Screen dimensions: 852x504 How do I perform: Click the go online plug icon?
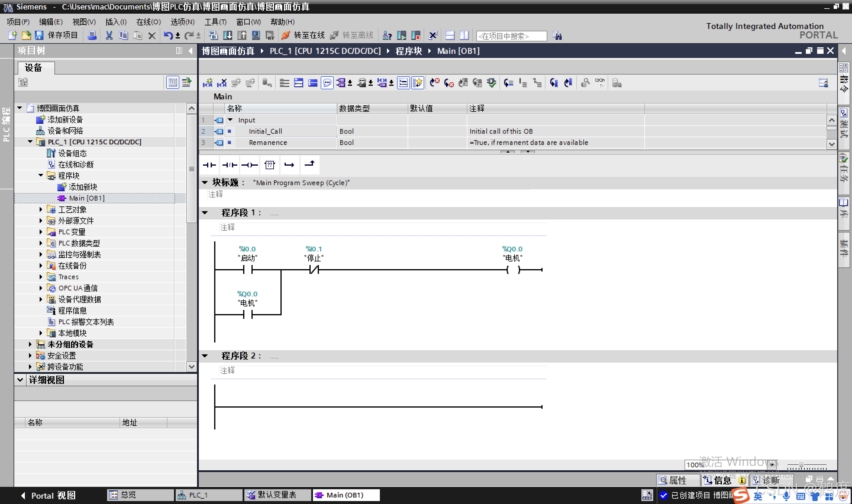pos(286,35)
